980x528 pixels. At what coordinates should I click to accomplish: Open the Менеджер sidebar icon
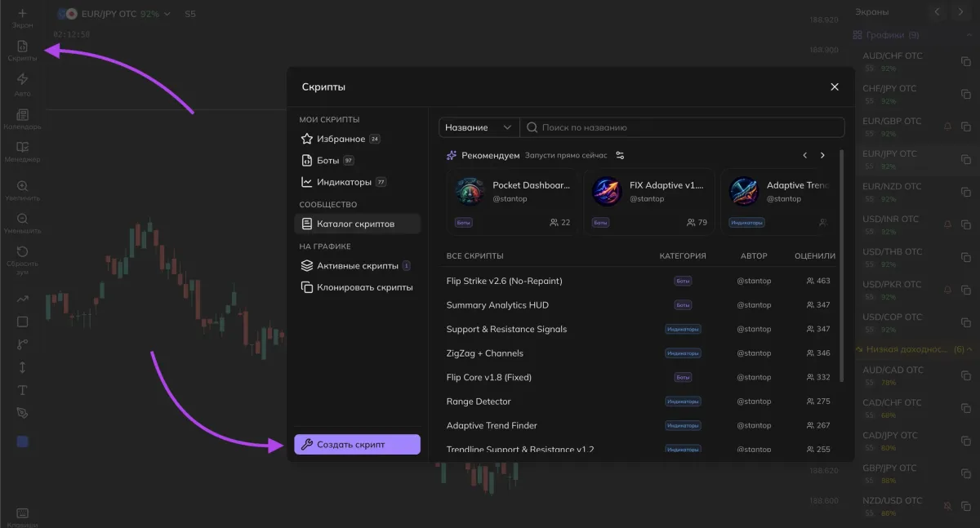point(22,152)
